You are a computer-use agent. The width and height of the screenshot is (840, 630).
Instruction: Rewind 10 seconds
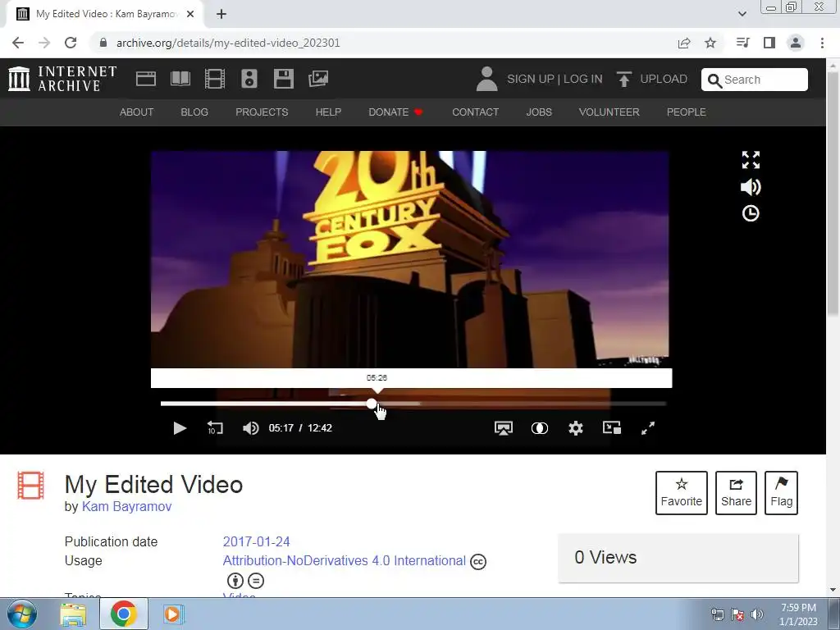[x=215, y=428]
